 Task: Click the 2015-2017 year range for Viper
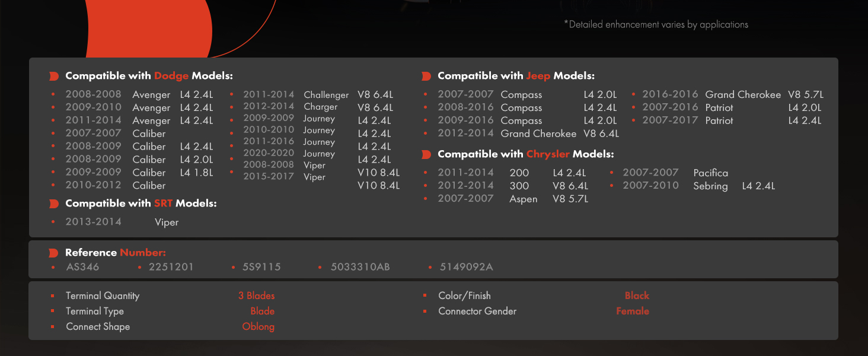point(269,177)
